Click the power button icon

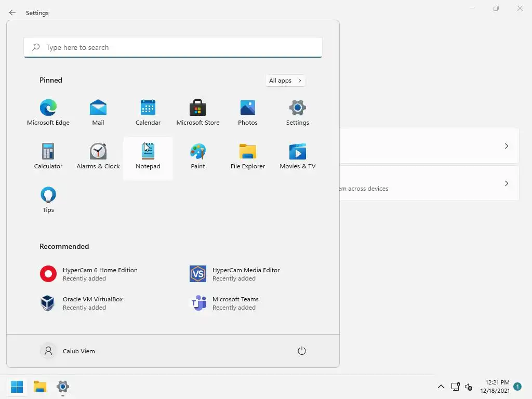(302, 351)
